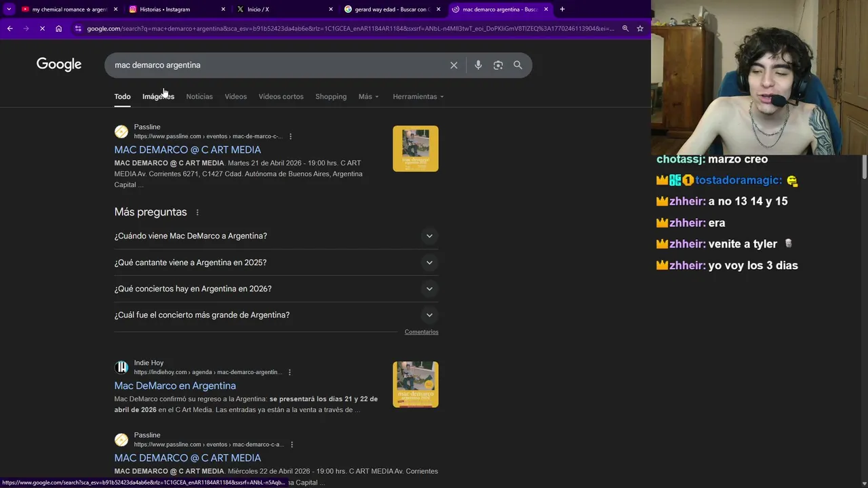Click the magnifier search submit icon
This screenshot has height=488, width=868.
518,65
